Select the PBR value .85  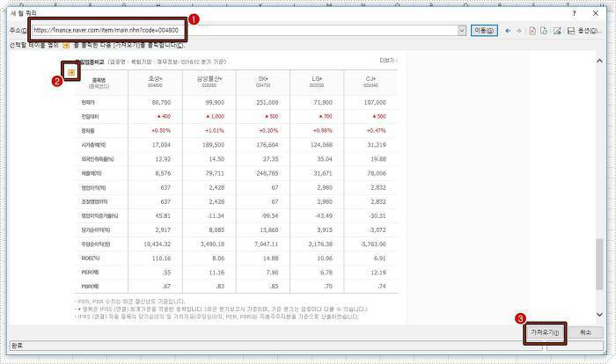click(x=274, y=287)
